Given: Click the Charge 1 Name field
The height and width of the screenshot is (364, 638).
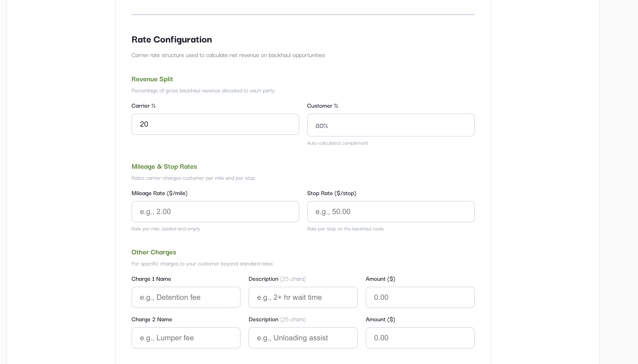Looking at the screenshot, I should 186,297.
